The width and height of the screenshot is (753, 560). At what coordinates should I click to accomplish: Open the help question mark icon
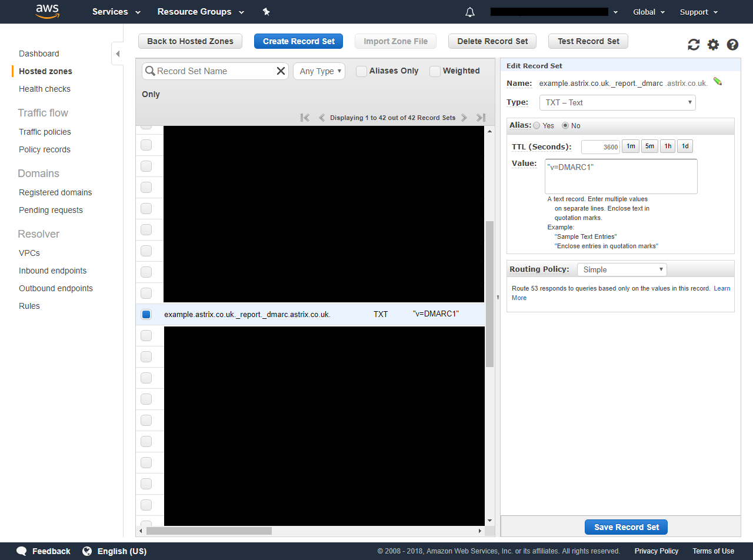732,45
